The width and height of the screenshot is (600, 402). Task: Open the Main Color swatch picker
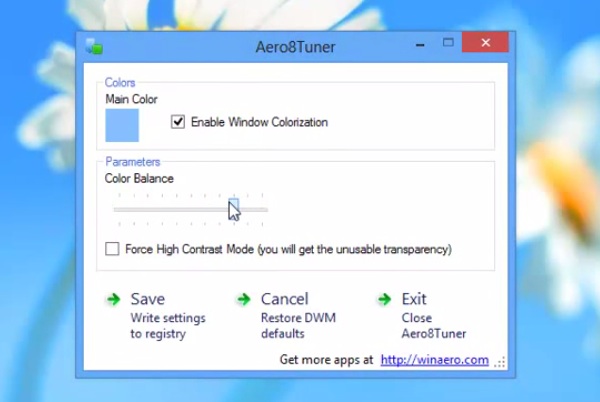[x=122, y=125]
